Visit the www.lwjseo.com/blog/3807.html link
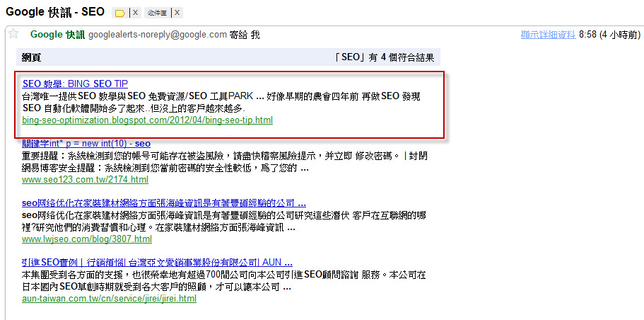This screenshot has height=320, width=644. click(87, 239)
